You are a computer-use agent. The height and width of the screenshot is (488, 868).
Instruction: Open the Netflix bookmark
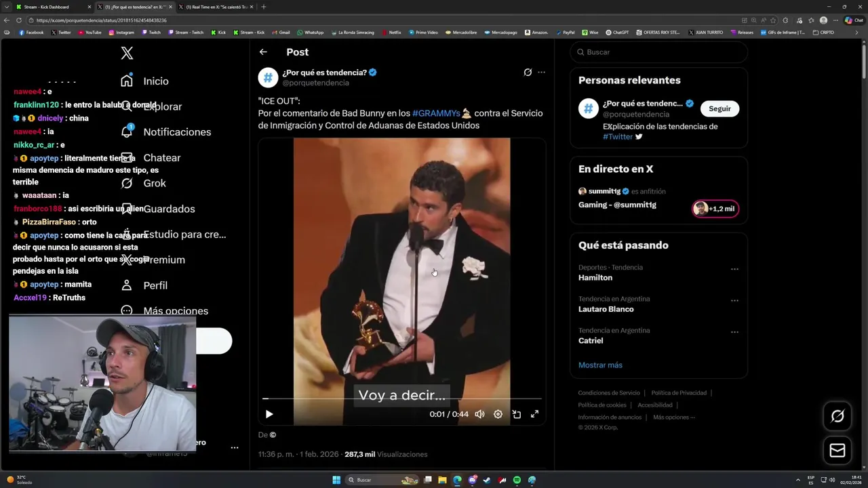click(x=391, y=33)
